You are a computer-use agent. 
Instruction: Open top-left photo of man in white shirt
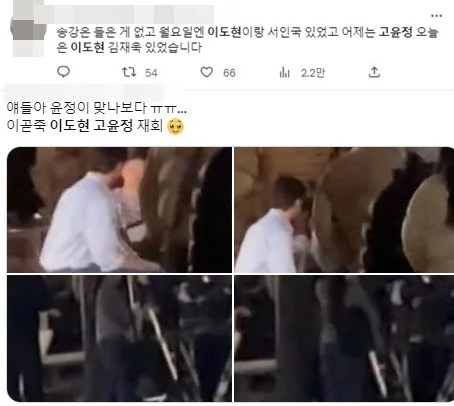point(119,210)
